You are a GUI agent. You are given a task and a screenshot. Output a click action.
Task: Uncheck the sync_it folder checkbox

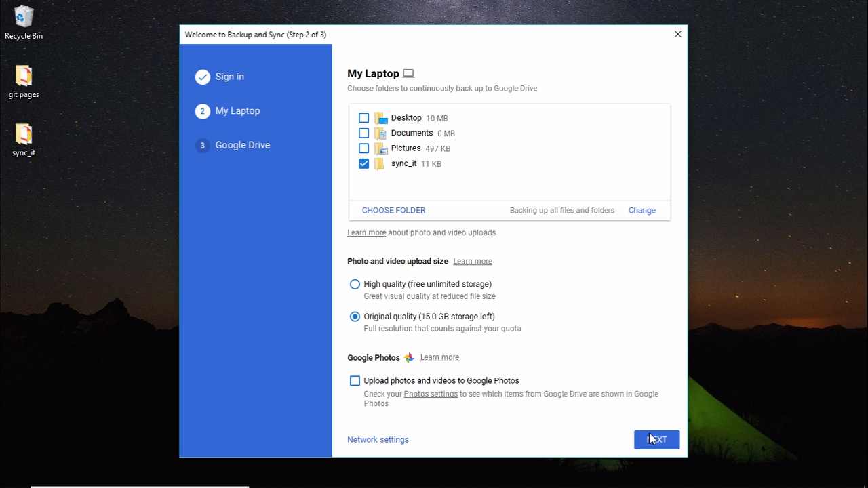(364, 164)
